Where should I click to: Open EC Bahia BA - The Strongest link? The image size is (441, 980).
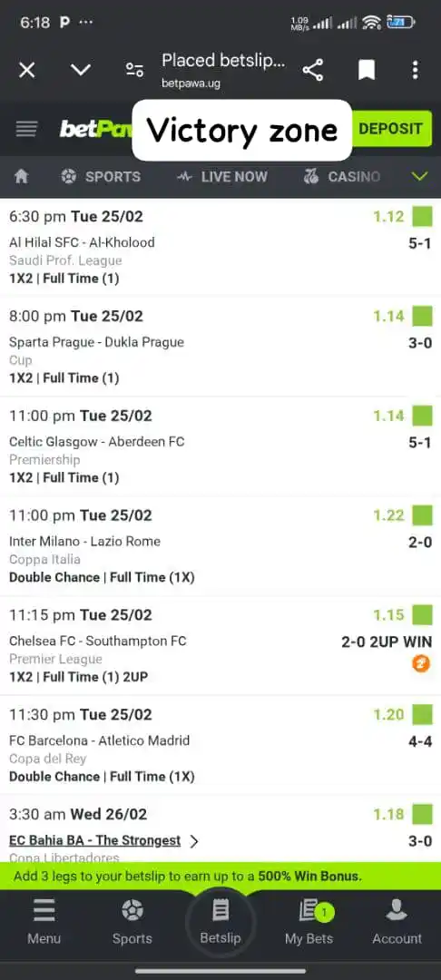(x=95, y=840)
